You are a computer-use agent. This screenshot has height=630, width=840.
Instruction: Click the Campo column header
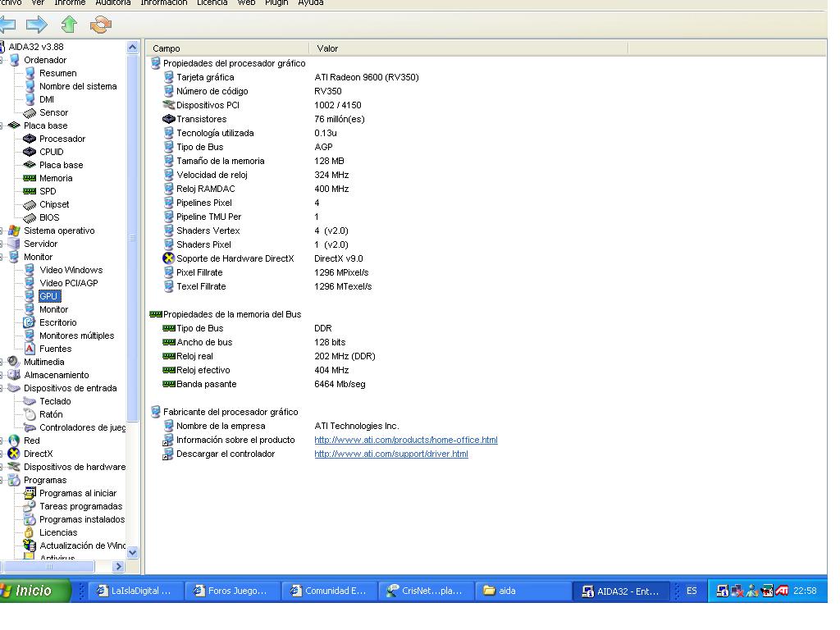pyautogui.click(x=227, y=48)
